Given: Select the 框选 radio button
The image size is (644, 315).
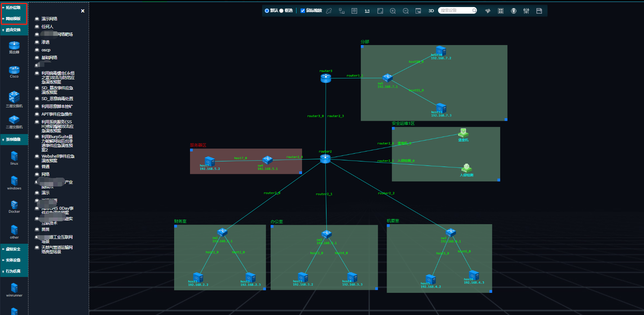Looking at the screenshot, I should [x=281, y=11].
